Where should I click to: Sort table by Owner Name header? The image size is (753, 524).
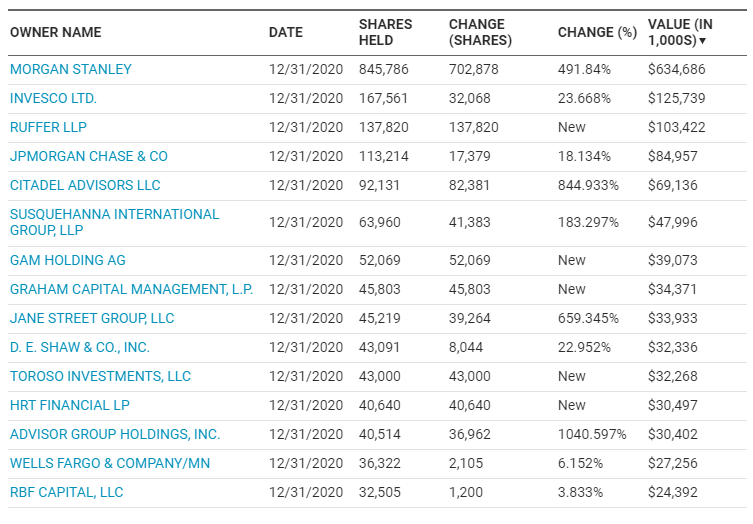56,32
